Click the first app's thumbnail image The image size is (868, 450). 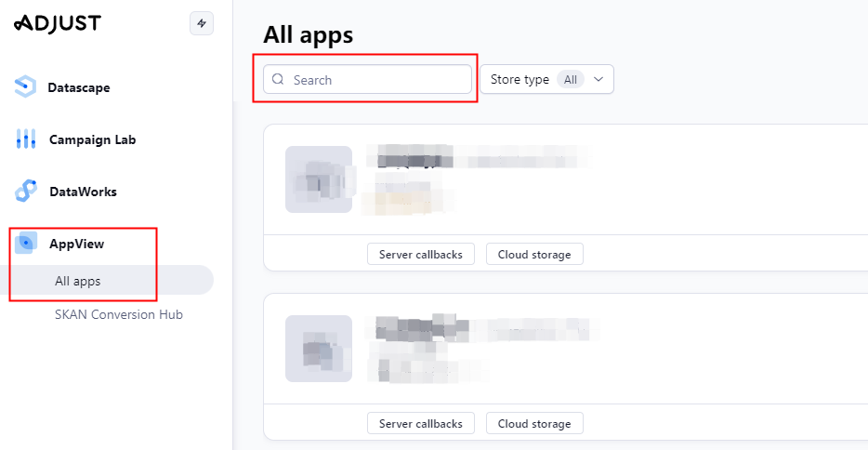tap(319, 179)
